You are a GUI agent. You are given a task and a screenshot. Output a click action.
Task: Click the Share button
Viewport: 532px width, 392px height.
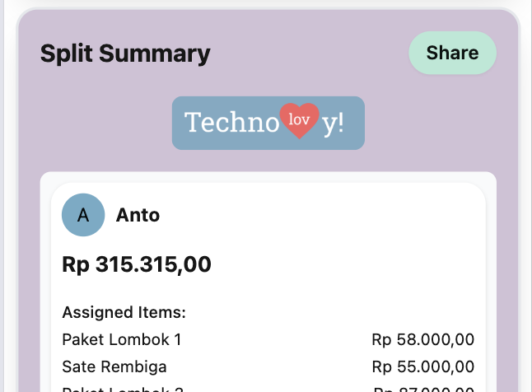coord(452,53)
